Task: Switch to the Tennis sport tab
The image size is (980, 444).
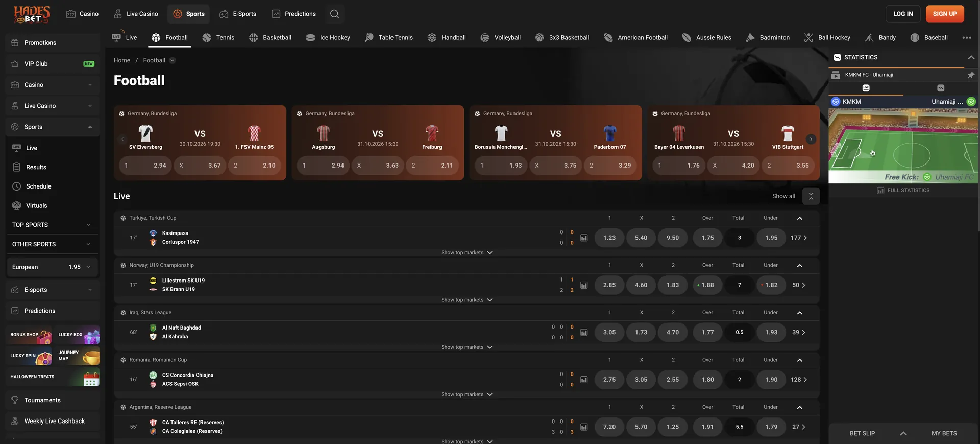Action: (218, 38)
